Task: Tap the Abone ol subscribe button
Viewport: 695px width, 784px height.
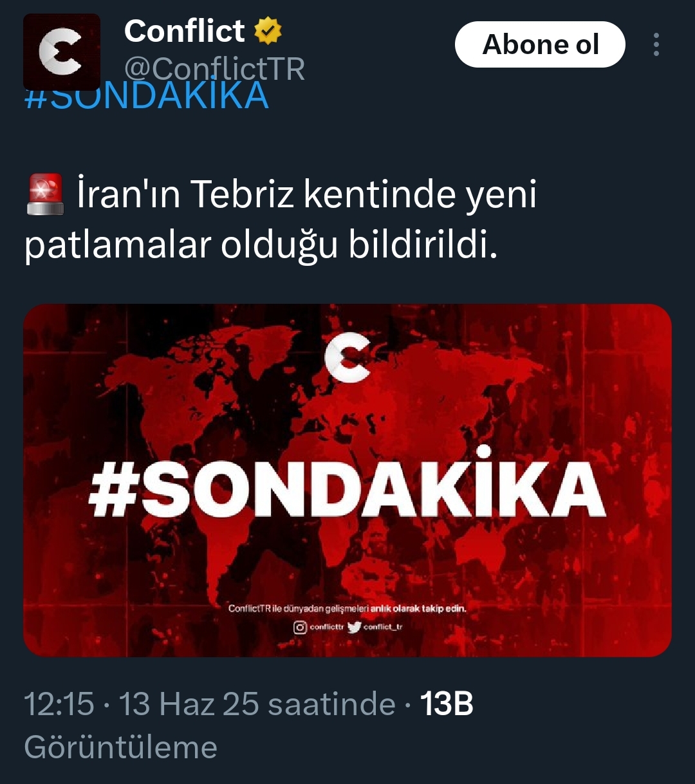Action: point(540,44)
